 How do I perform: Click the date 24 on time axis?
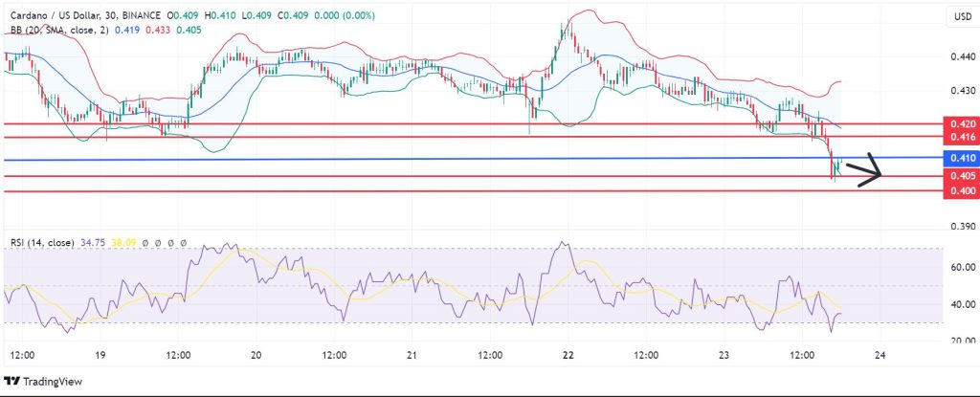point(880,354)
